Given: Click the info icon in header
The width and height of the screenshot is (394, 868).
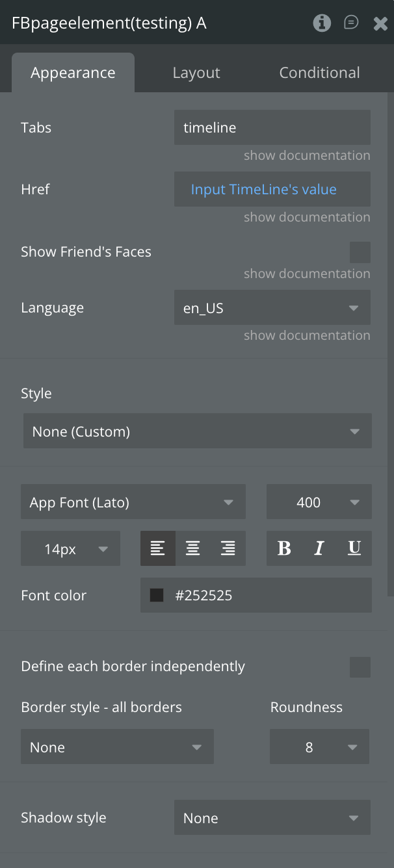Looking at the screenshot, I should [322, 23].
